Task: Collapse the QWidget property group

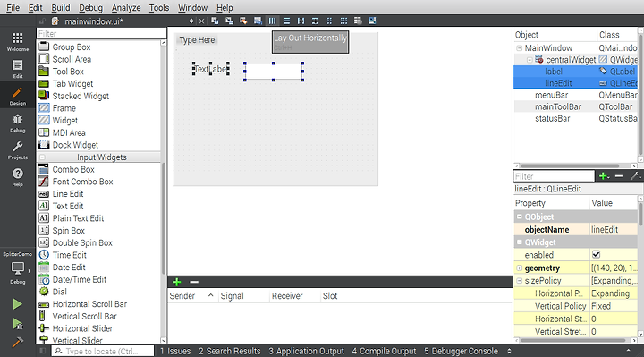Action: click(x=519, y=242)
